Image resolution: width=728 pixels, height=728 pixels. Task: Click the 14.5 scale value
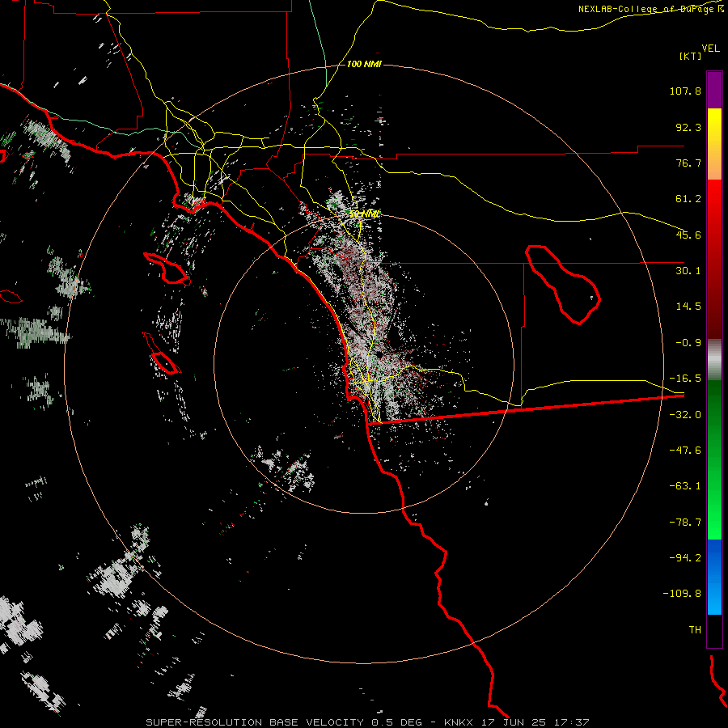(688, 307)
